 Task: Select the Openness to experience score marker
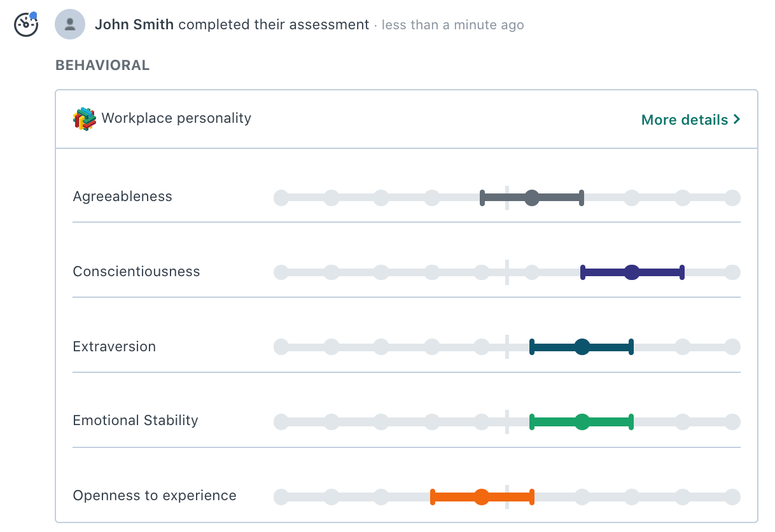[482, 496]
